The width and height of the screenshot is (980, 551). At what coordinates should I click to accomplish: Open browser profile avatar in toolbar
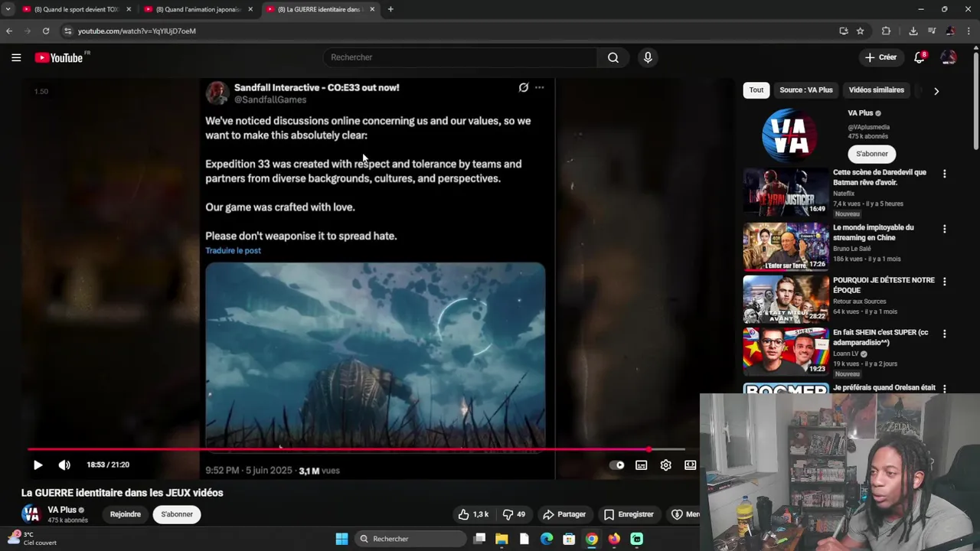[950, 31]
